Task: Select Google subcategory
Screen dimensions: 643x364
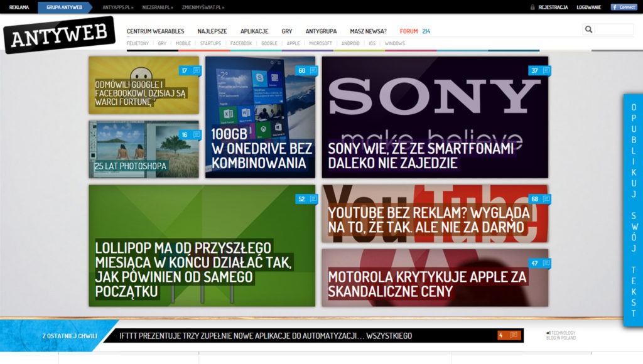Action: 269,43
